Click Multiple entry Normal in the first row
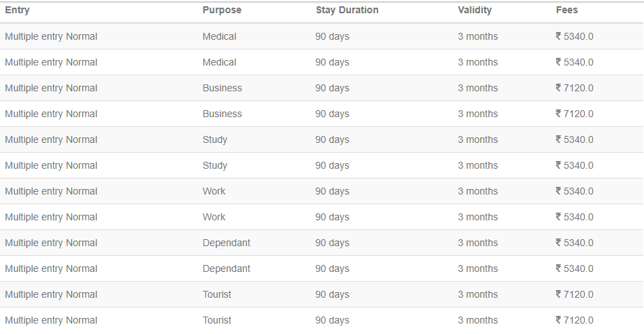The height and width of the screenshot is (334, 644). point(51,36)
